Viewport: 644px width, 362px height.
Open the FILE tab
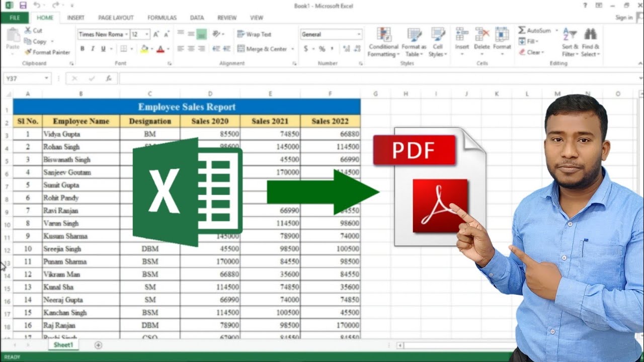pyautogui.click(x=15, y=18)
